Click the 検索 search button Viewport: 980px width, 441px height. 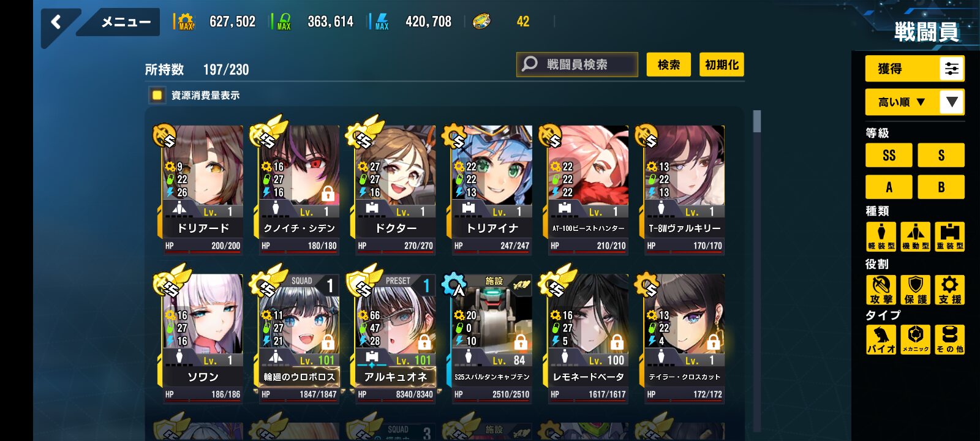pos(668,64)
